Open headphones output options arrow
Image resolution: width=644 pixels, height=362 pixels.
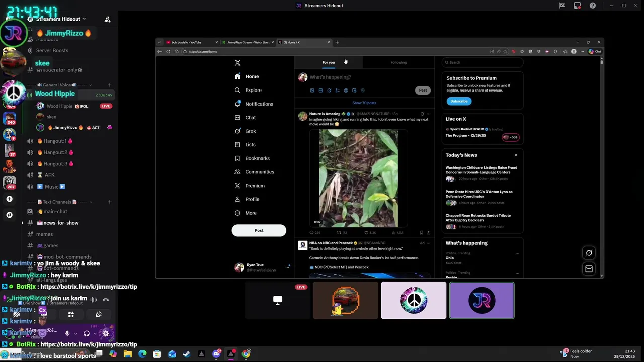[x=95, y=333]
